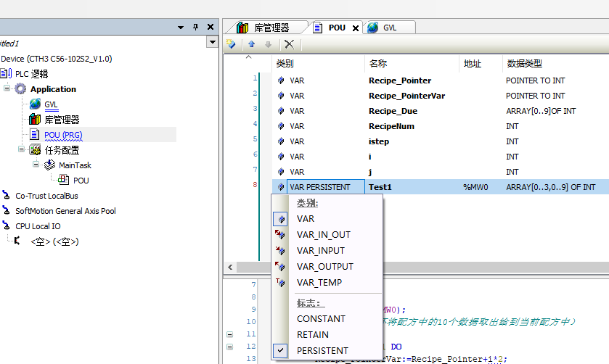Image resolution: width=609 pixels, height=364 pixels.
Task: Click the CPU Local IO icon
Action: (7, 226)
